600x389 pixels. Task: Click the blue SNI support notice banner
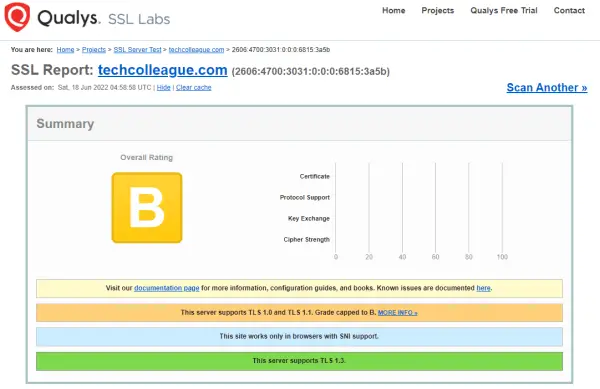pyautogui.click(x=300, y=337)
